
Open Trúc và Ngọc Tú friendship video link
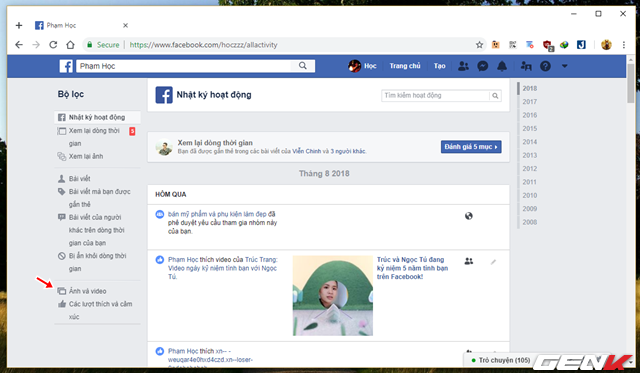(x=412, y=268)
